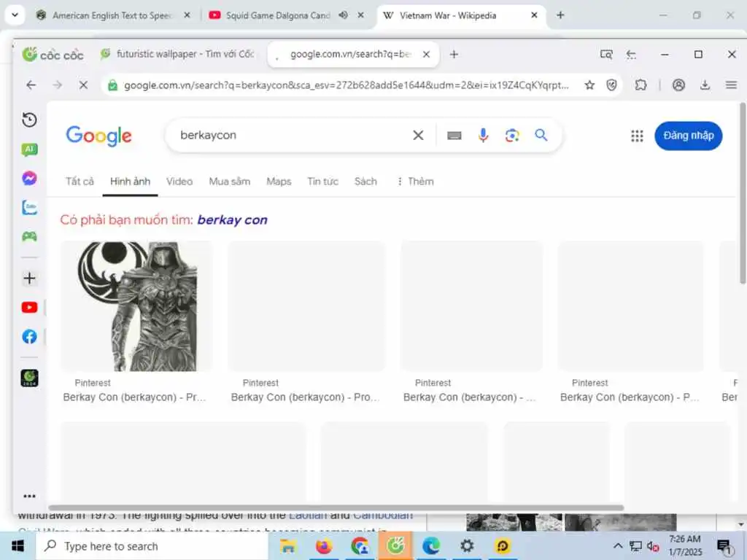The height and width of the screenshot is (560, 747).
Task: Click taskbar Type here to search box
Action: pyautogui.click(x=152, y=546)
